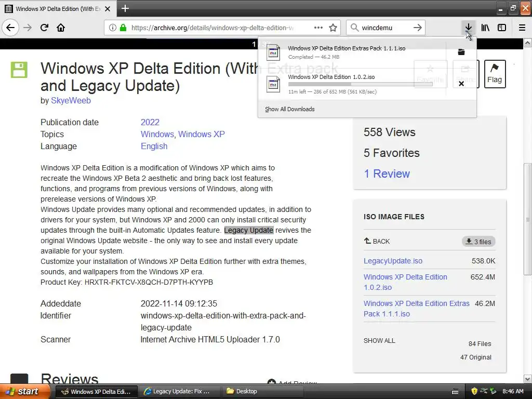Open the 1 Review link
532x399 pixels.
[387, 174]
